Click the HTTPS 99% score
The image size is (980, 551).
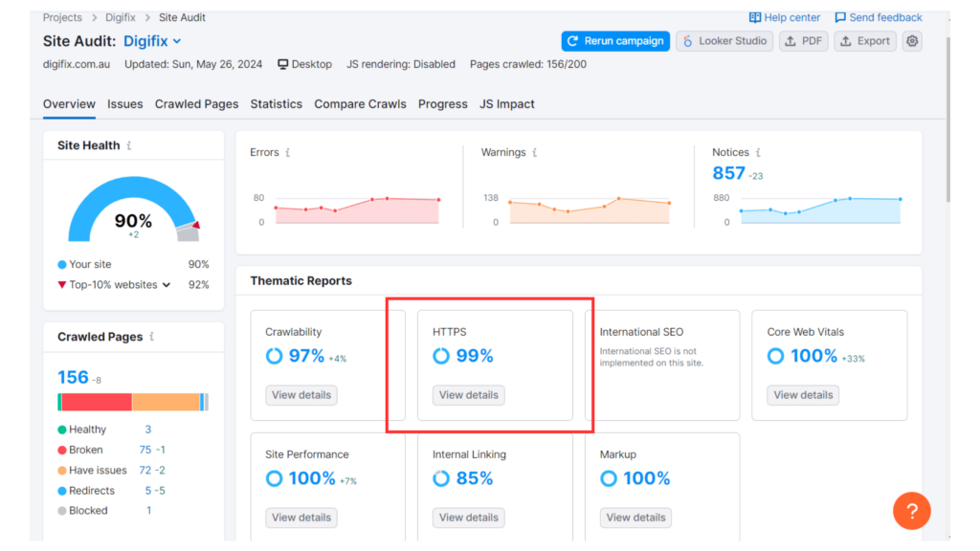click(x=475, y=356)
